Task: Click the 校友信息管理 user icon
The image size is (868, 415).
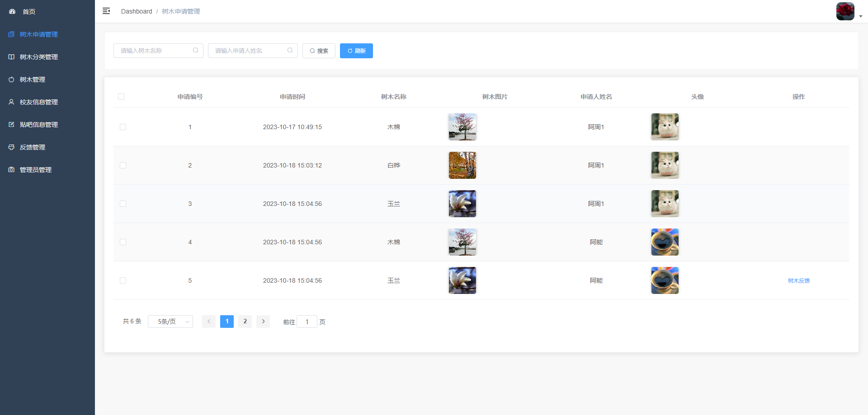Action: 11,102
